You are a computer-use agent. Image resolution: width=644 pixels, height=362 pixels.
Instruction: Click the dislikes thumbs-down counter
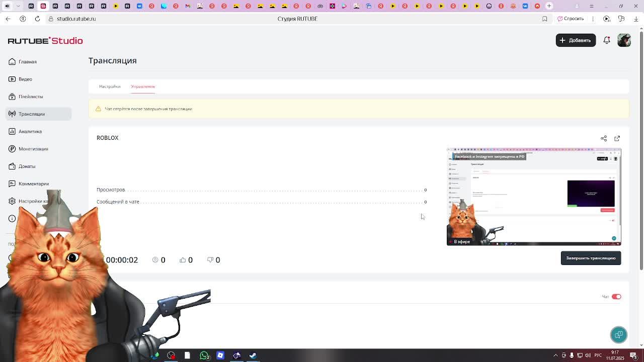[214, 260]
